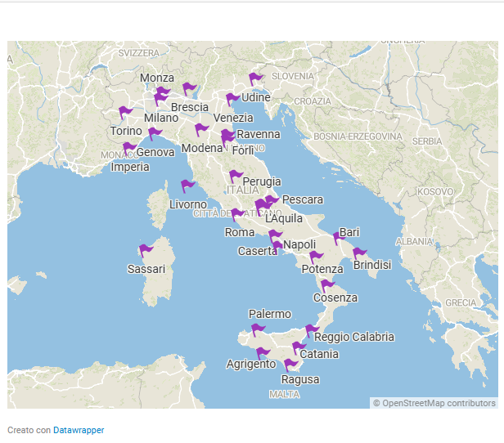This screenshot has height=443, width=504.
Task: Click the Brescia label text
Action: click(x=190, y=107)
